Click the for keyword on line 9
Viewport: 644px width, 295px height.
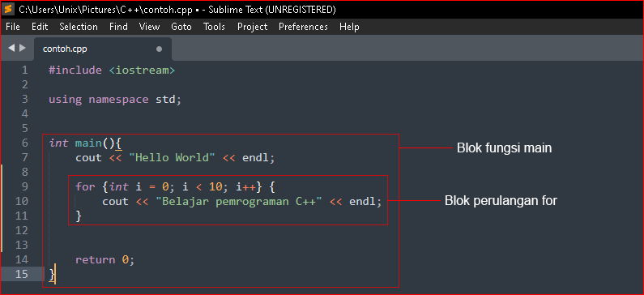[85, 187]
